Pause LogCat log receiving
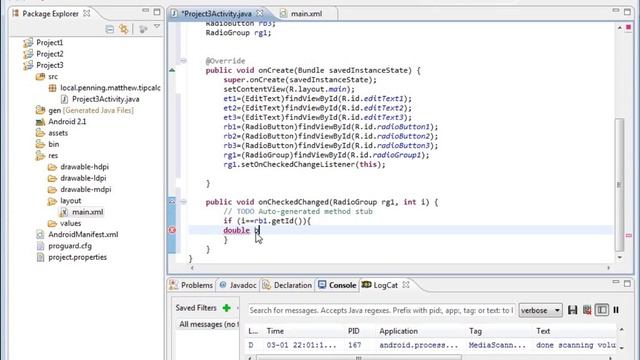 pos(616,310)
